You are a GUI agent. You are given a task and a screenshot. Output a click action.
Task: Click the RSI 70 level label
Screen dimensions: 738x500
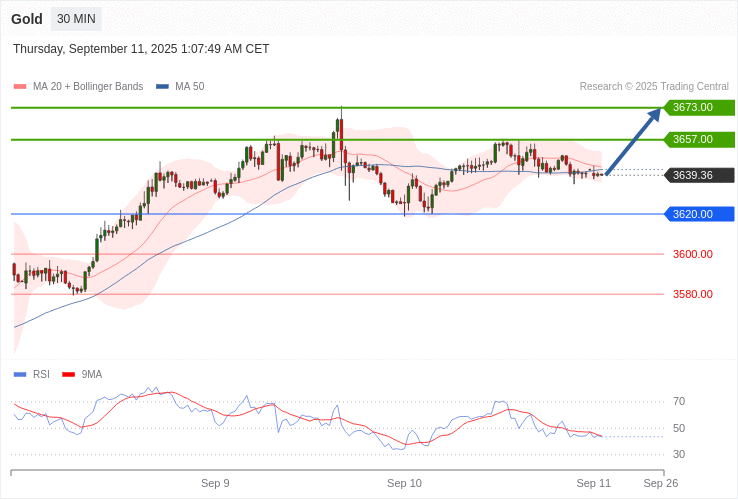click(x=679, y=402)
